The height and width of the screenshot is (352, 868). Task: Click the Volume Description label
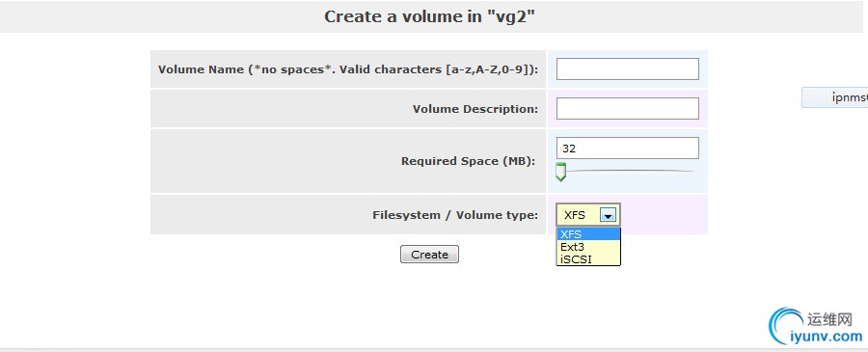coord(475,109)
